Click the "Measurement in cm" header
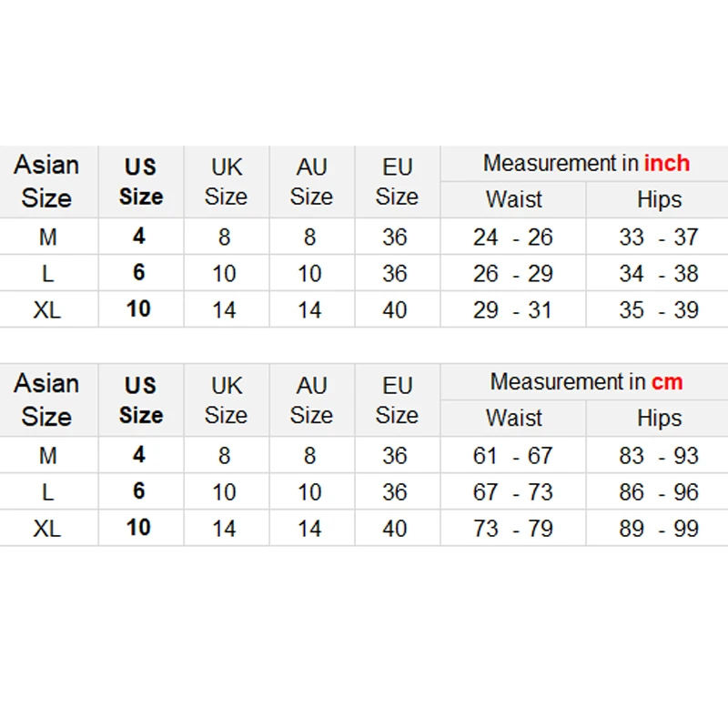This screenshot has width=728, height=728. pos(585,382)
